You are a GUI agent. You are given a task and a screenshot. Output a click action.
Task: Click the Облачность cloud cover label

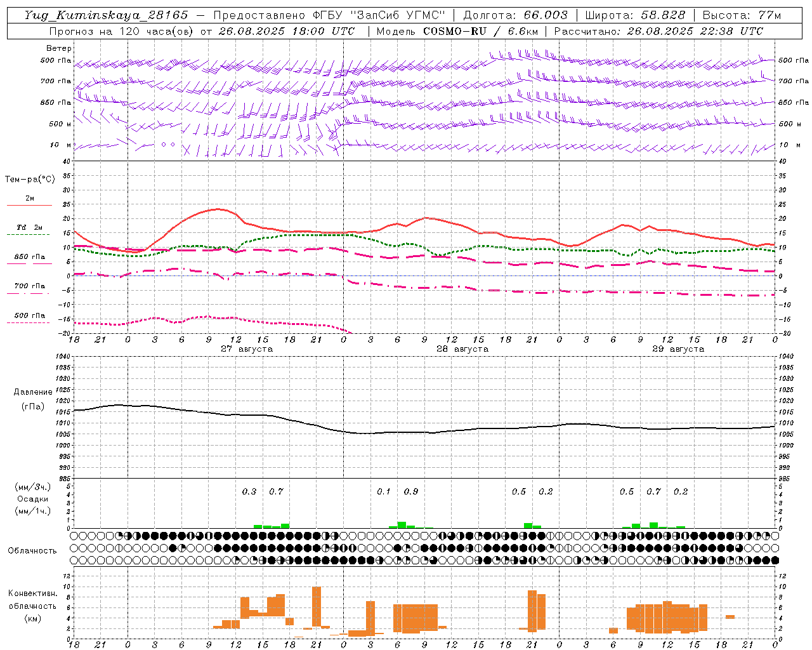click(33, 551)
